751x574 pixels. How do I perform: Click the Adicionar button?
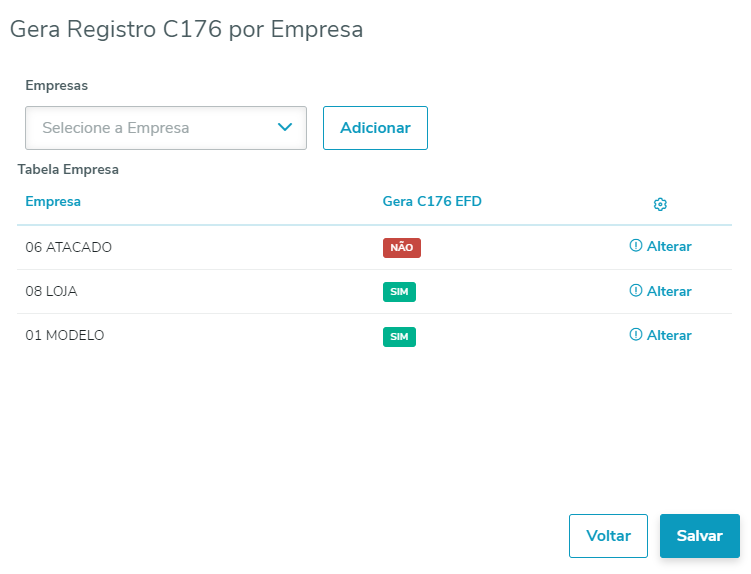[x=375, y=128]
